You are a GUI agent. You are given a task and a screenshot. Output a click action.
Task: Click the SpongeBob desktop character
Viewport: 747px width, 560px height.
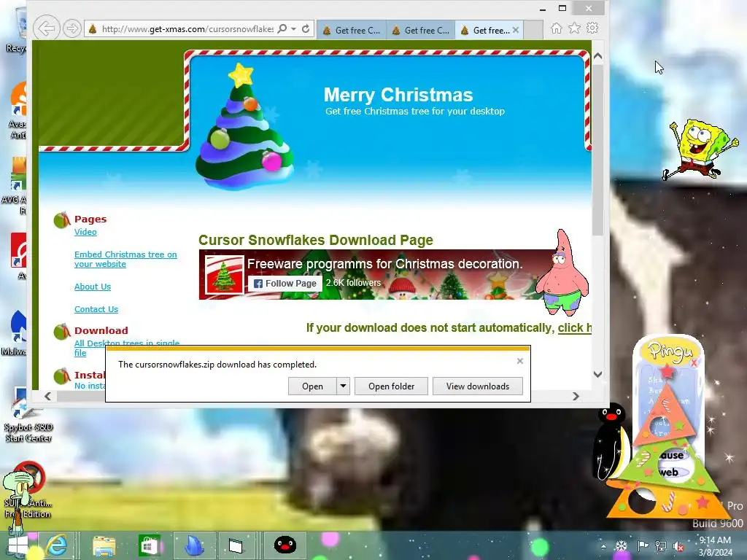pos(700,149)
